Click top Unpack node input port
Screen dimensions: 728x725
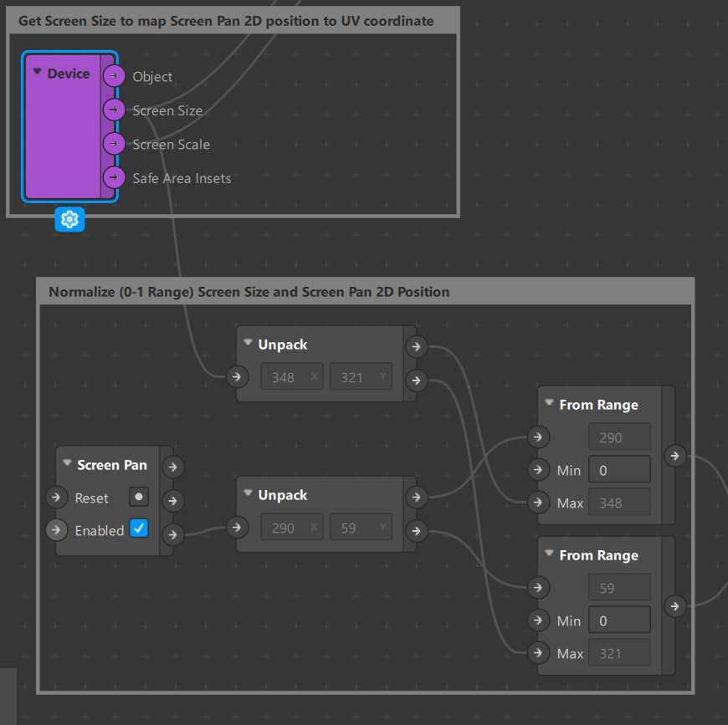[237, 376]
